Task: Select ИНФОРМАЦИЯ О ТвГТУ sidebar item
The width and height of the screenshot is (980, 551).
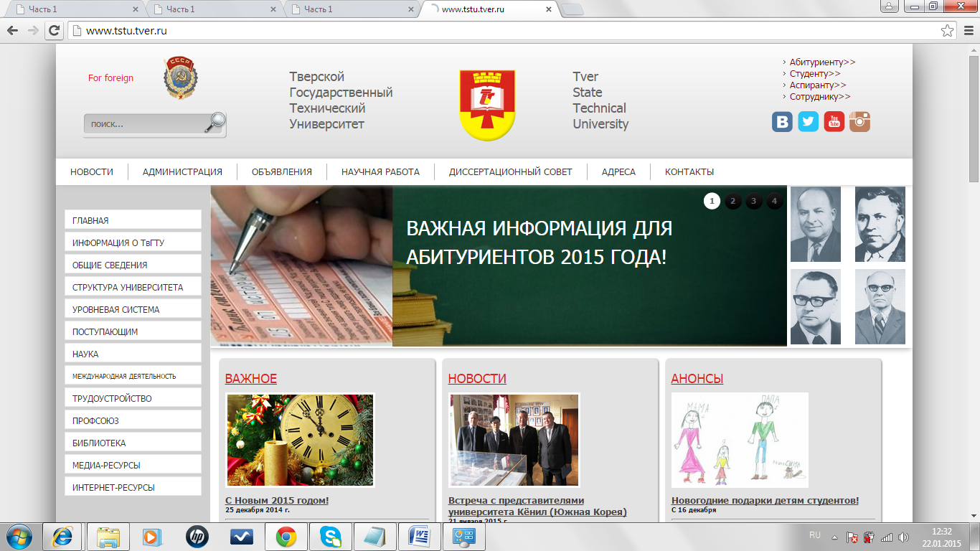Action: click(133, 242)
